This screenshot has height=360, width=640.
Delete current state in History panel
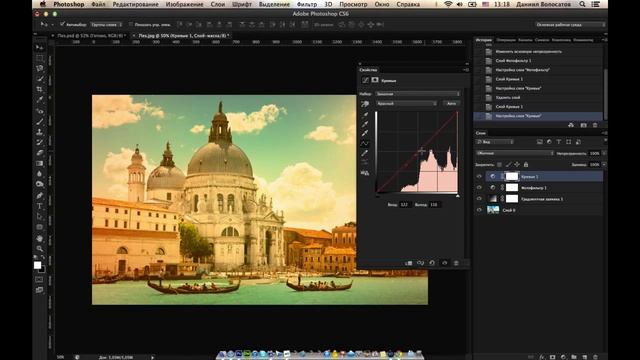click(x=595, y=125)
